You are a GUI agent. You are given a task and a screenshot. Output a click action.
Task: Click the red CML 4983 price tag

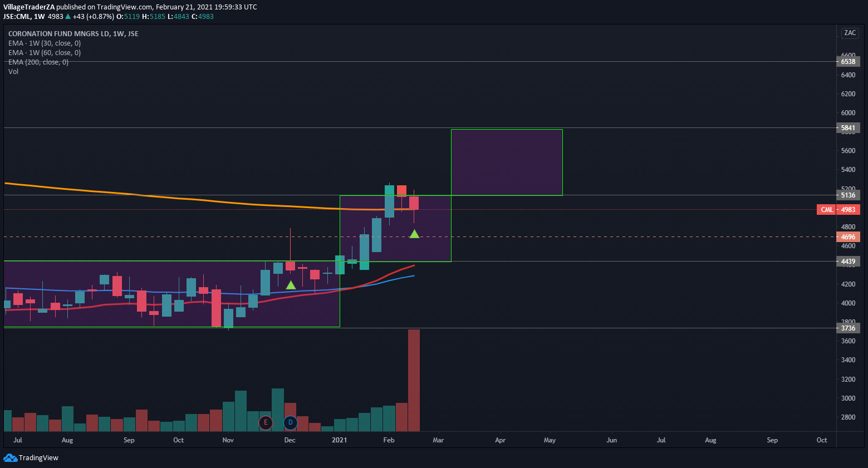[838, 210]
